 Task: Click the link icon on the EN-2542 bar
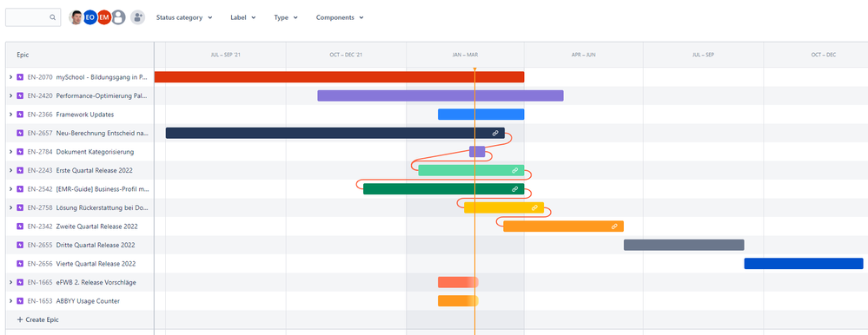tap(515, 189)
